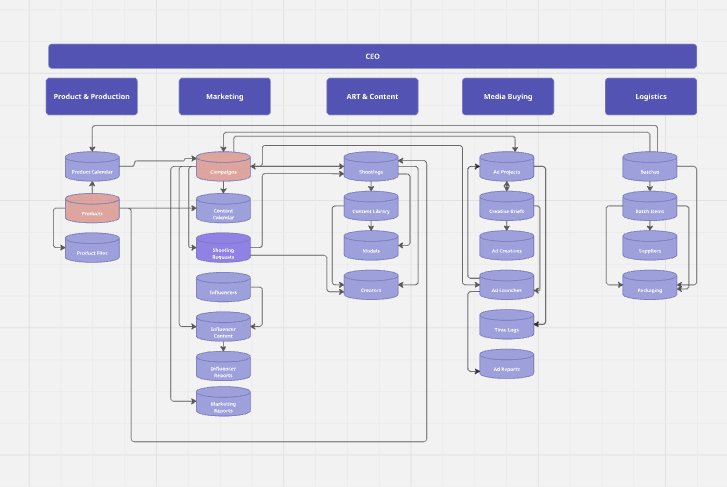The height and width of the screenshot is (487, 727).
Task: Select the CEO header bar
Action: click(x=372, y=56)
